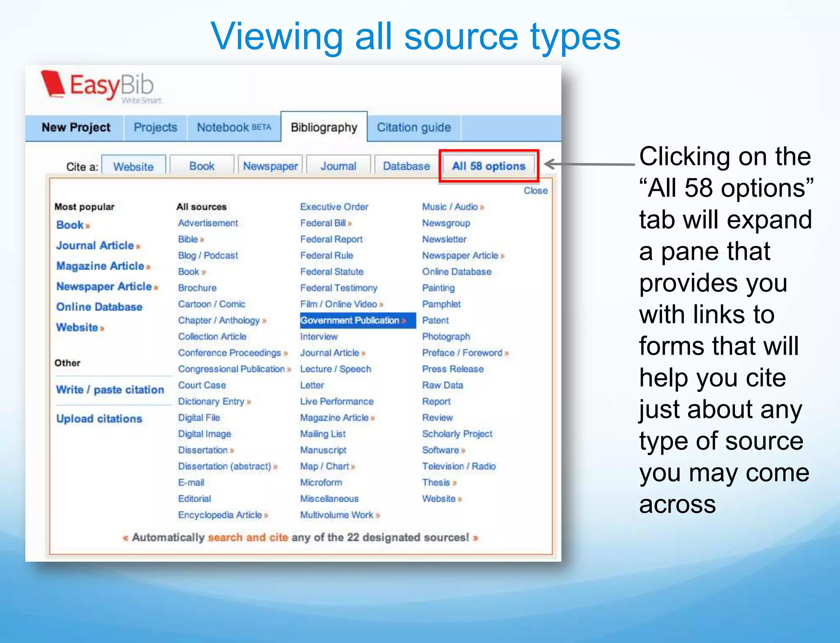Open the Bibliography tab
The image size is (840, 643).
click(324, 128)
